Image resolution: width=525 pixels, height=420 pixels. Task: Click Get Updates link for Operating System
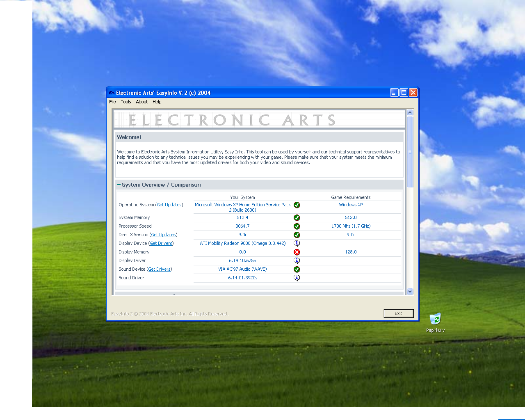coord(169,205)
